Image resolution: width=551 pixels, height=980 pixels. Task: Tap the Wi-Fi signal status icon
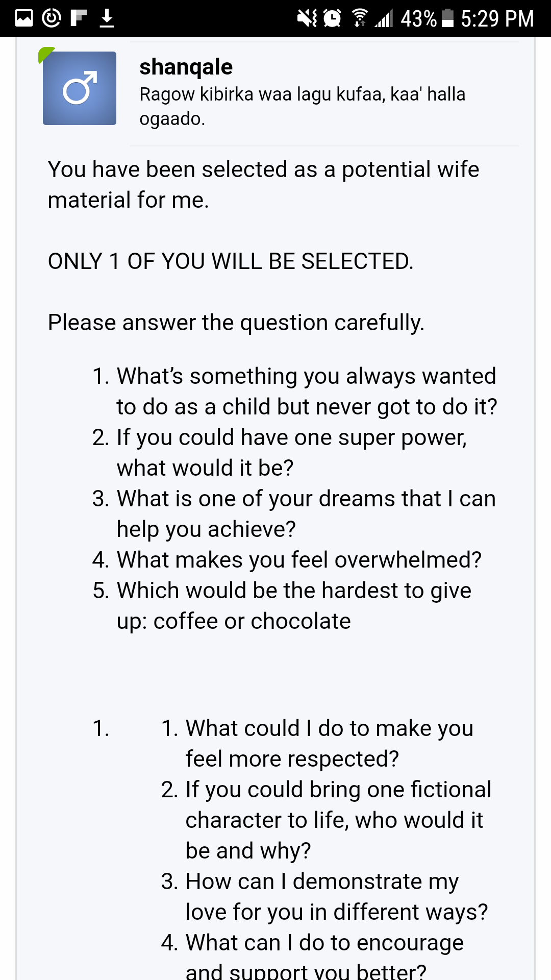360,18
